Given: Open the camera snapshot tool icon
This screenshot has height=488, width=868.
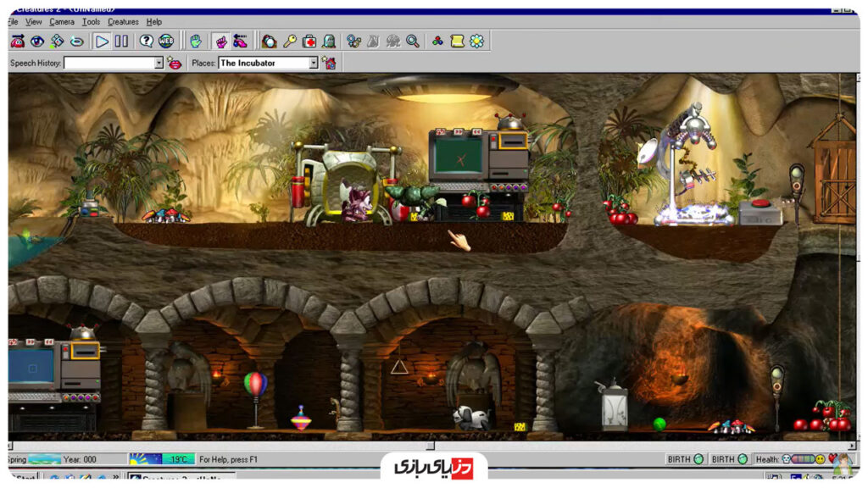Looking at the screenshot, I should pyautogui.click(x=269, y=41).
